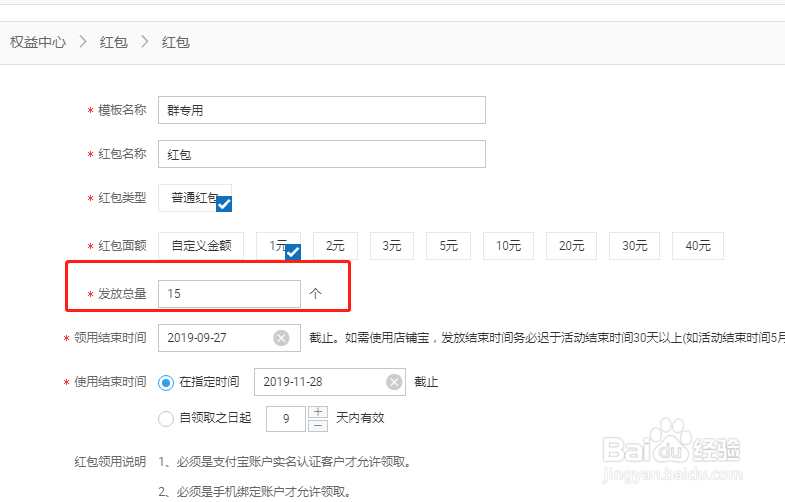Clear the 领用结束时间 date 2019-09-27

pos(281,338)
